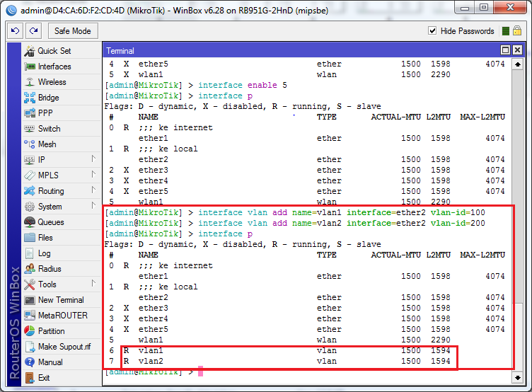
Task: Expand the Tools submenu arrow
Action: click(x=93, y=283)
